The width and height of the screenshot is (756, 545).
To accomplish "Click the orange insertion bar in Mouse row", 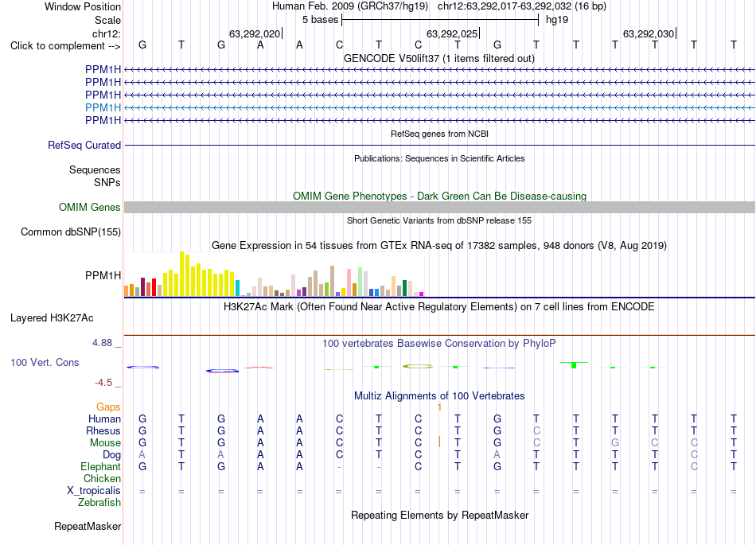I will [x=440, y=442].
